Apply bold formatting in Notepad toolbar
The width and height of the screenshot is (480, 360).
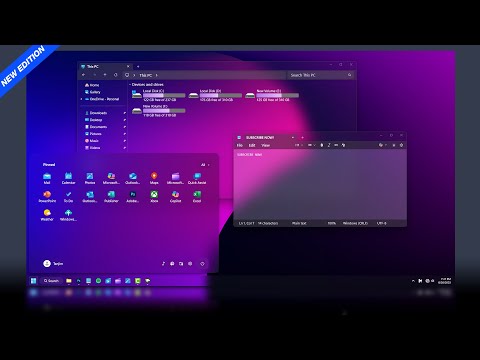322,145
